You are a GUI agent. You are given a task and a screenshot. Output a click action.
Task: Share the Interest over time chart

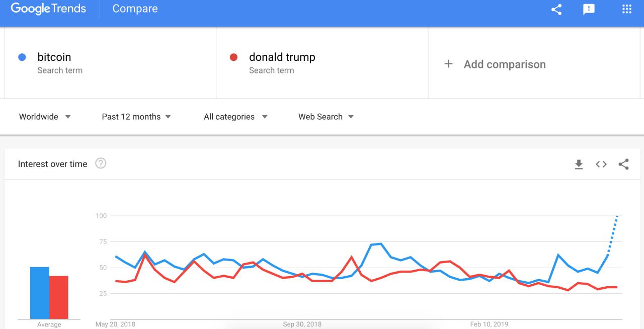623,163
